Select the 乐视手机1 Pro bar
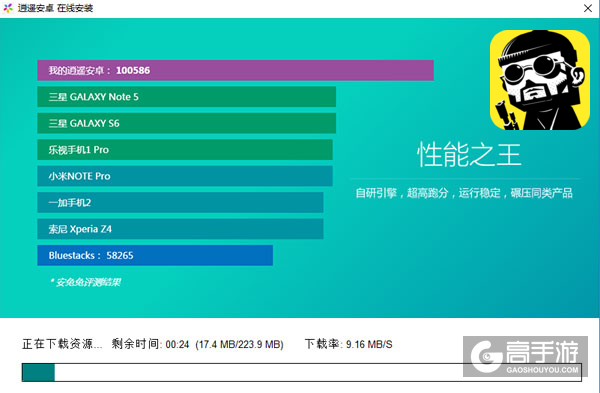This screenshot has width=600, height=393. coord(185,150)
